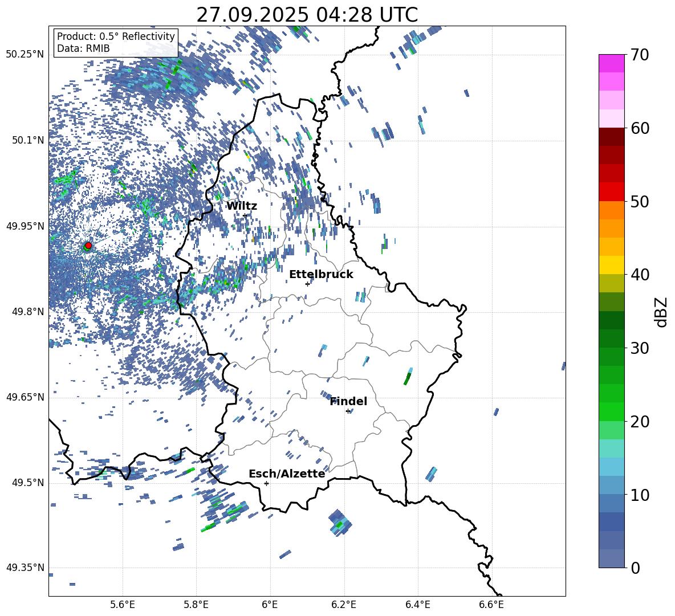675x616 pixels.
Task: Click the Ettelbruck city label
Action: [x=321, y=275]
